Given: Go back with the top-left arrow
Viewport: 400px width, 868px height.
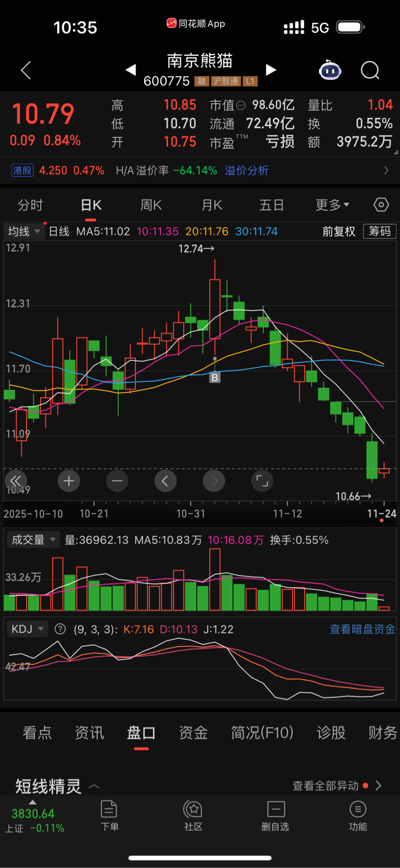Looking at the screenshot, I should coord(26,70).
